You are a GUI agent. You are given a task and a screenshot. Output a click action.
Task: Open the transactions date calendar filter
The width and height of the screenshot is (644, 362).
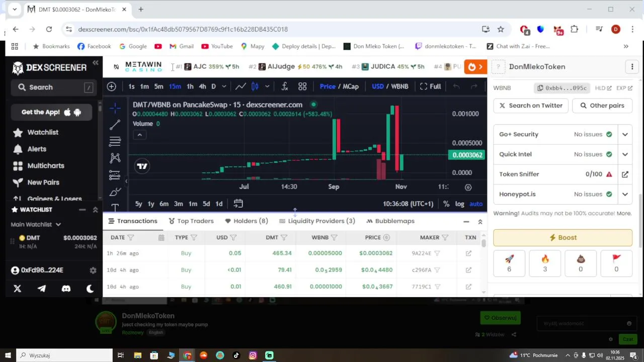[161, 238]
